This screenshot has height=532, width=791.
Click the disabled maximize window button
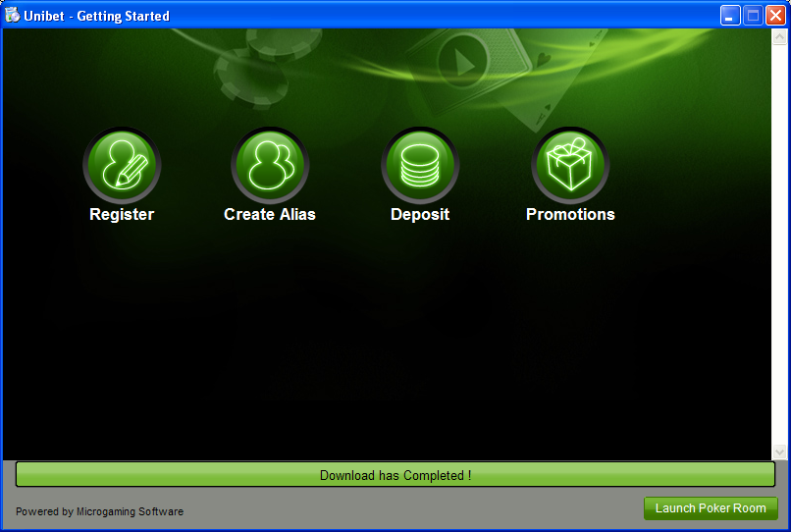pyautogui.click(x=753, y=15)
